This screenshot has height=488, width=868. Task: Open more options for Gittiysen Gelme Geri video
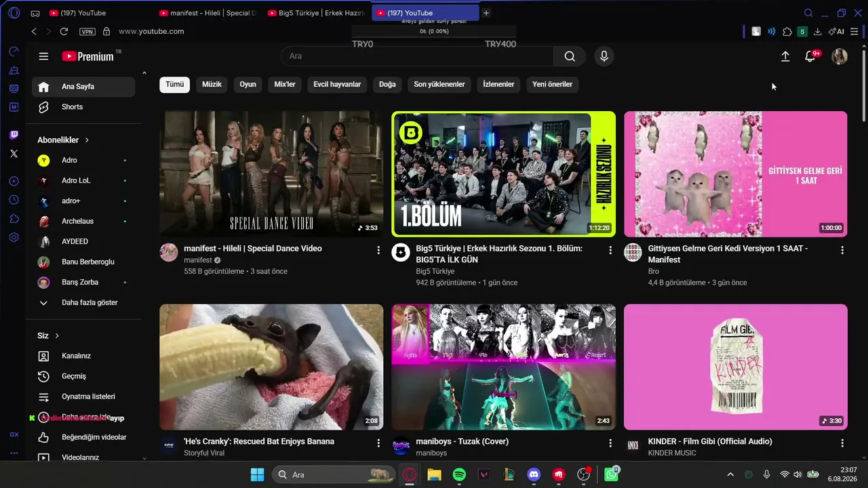pos(842,250)
